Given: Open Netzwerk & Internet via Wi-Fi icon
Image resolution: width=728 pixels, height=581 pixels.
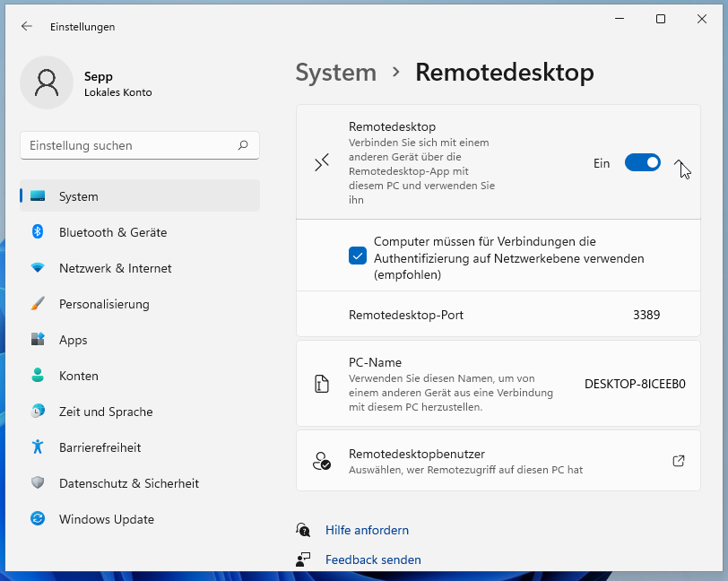Looking at the screenshot, I should click(x=38, y=268).
